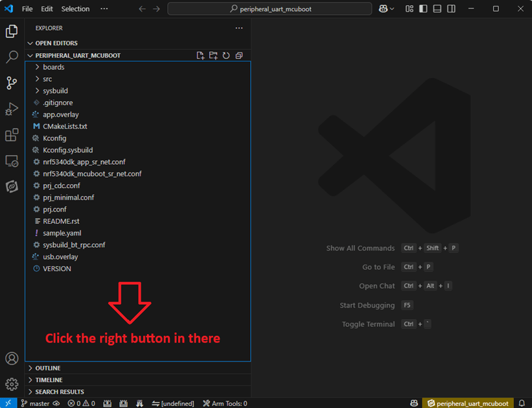Open the Source Control view
This screenshot has width=532, height=408.
click(12, 83)
